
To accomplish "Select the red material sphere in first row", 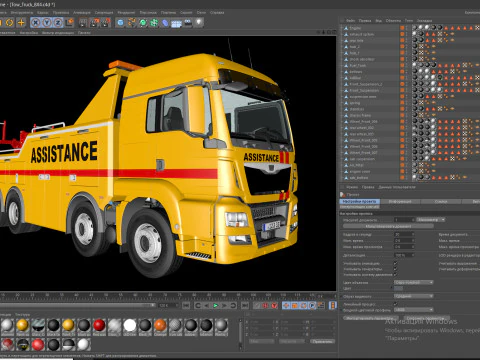I will click(x=99, y=325).
